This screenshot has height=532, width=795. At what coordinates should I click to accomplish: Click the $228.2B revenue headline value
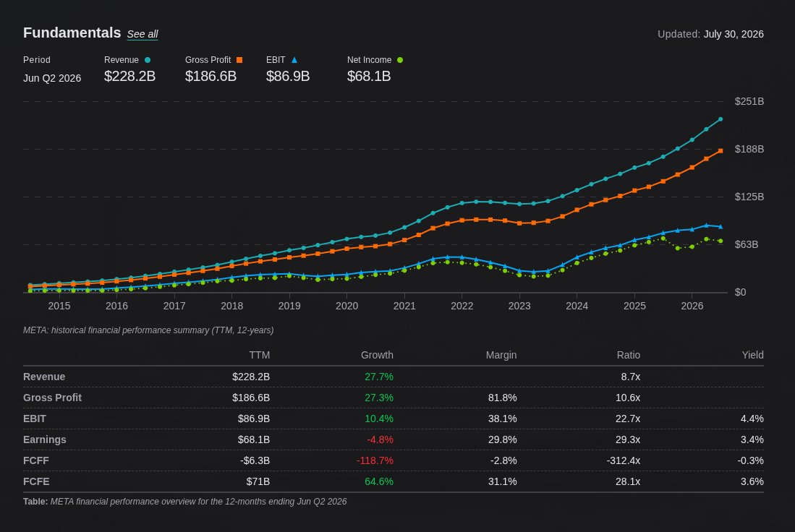(129, 76)
